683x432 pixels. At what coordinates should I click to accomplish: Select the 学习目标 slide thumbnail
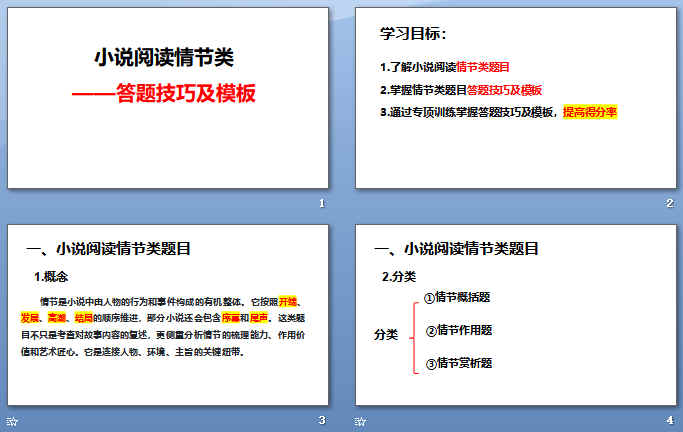(x=517, y=100)
